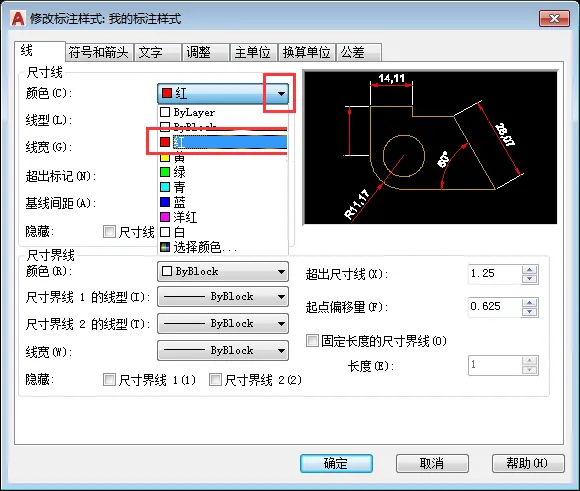Decrease 超出尺寸线 value with down arrow

530,279
